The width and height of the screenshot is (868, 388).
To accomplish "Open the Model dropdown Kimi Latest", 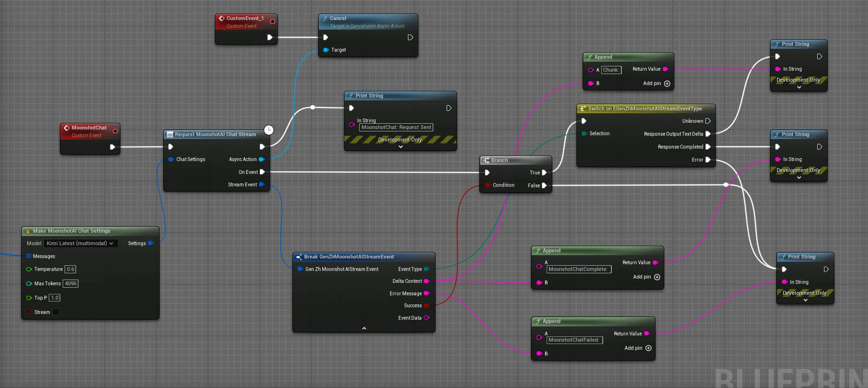I will (x=80, y=243).
